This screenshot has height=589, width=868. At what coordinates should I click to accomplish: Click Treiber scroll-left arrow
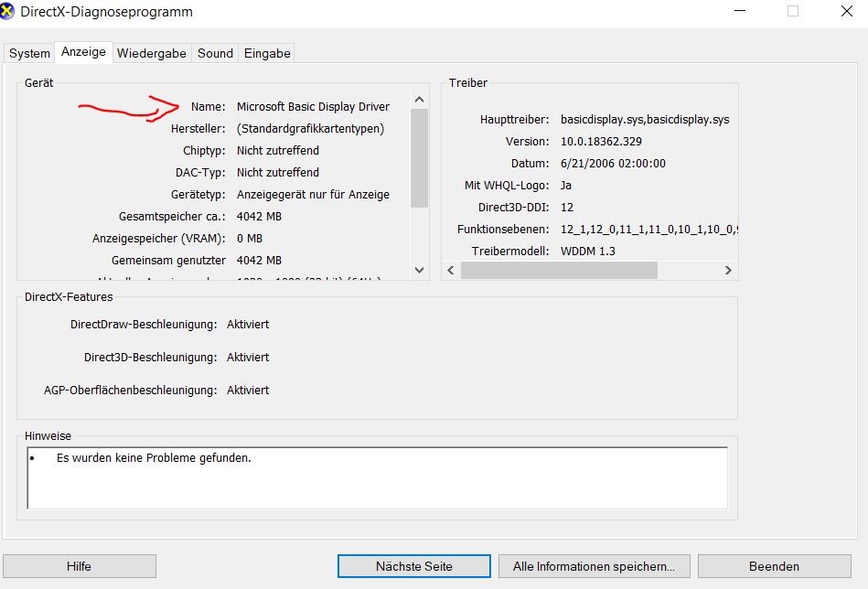[451, 270]
